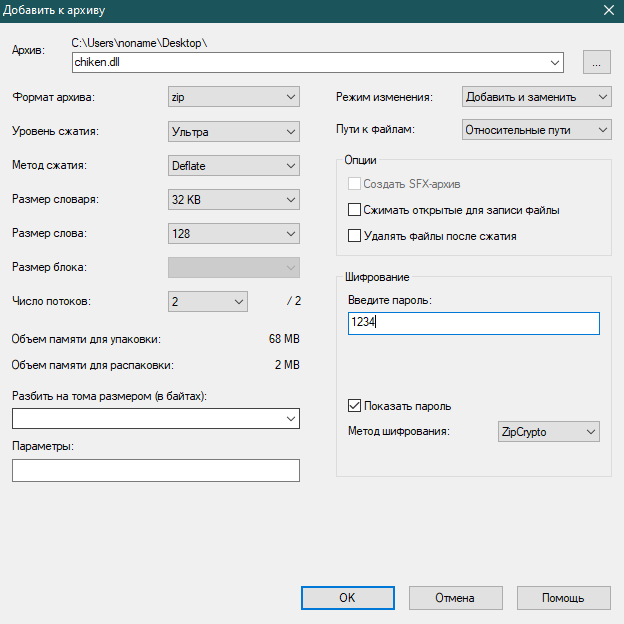This screenshot has height=624, width=624.
Task: Check Удалять файлы после сжатия option
Action: pos(354,236)
